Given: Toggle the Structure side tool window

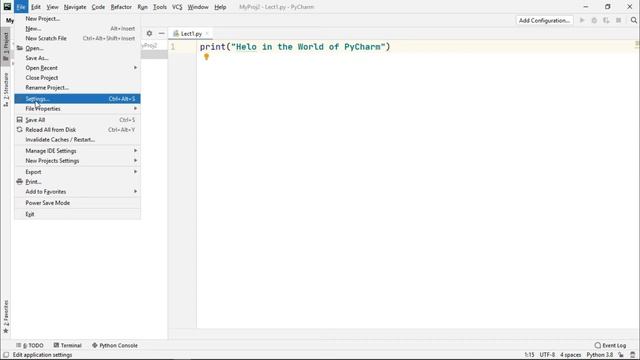Looking at the screenshot, I should coord(6,90).
